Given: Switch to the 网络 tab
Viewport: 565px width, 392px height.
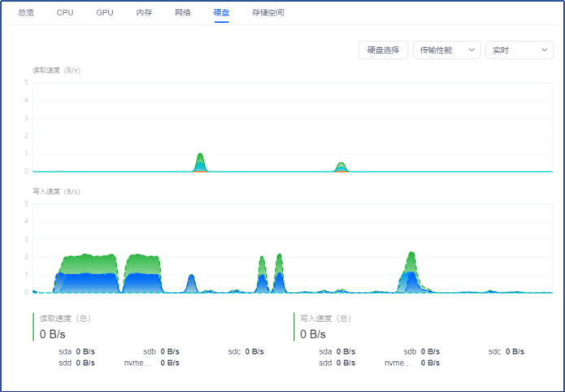Looking at the screenshot, I should [x=183, y=13].
